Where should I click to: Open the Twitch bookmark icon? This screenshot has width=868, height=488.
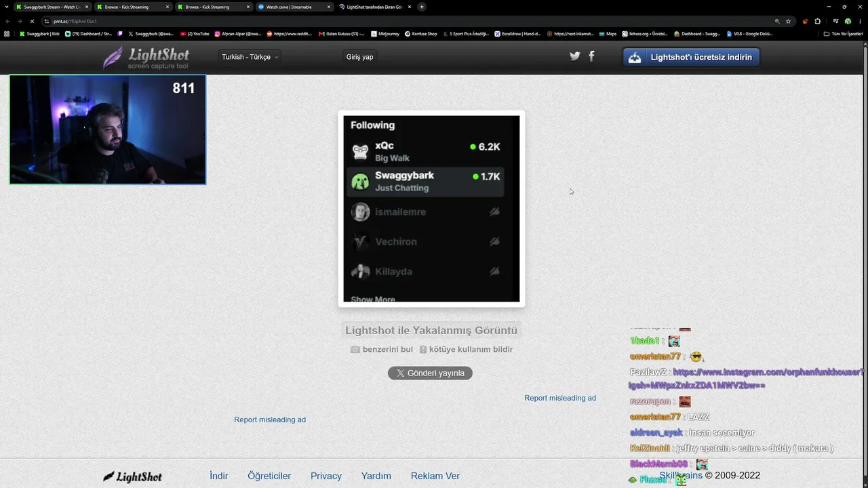click(120, 34)
